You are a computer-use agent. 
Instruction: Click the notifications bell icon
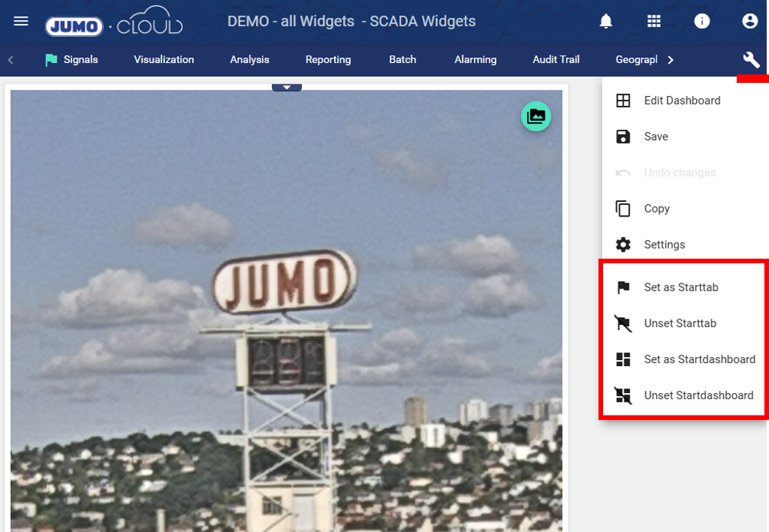coord(606,21)
